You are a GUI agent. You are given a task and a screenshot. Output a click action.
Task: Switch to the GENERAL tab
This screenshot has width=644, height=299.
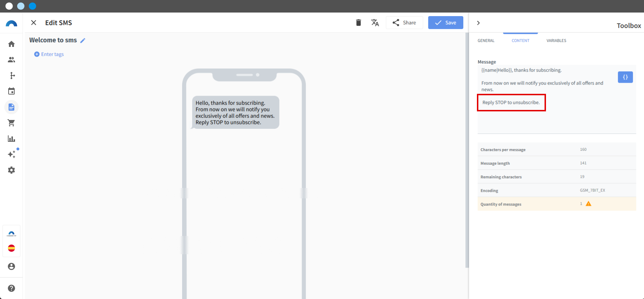coord(486,40)
